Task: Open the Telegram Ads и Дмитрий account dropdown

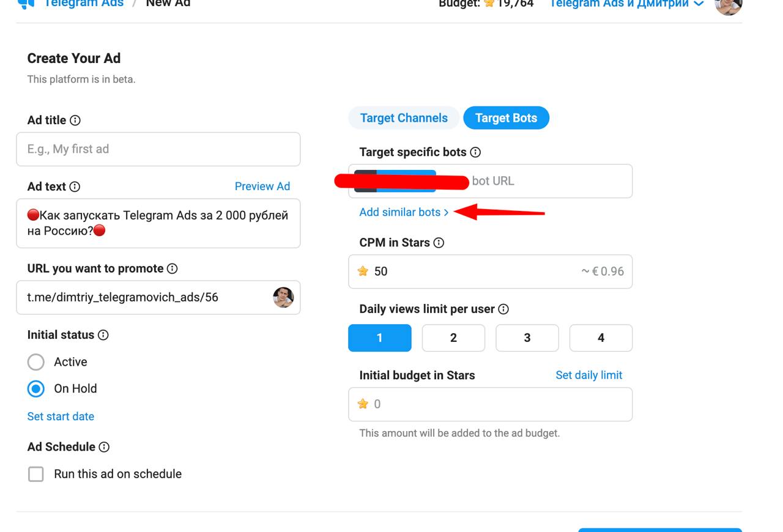Action: click(627, 4)
